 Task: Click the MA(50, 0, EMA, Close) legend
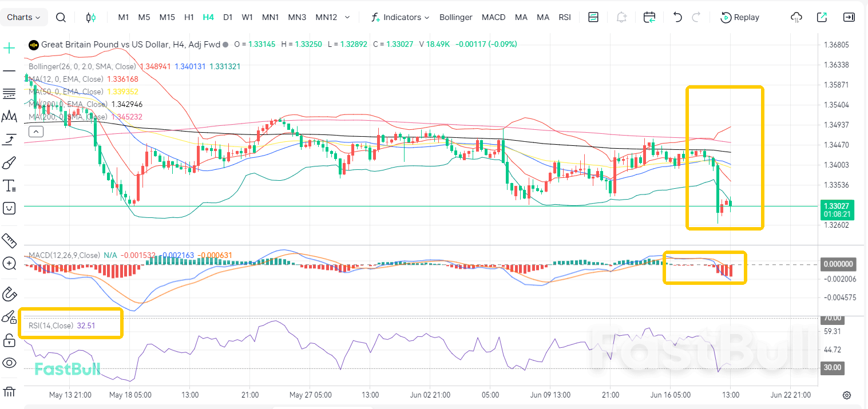66,92
